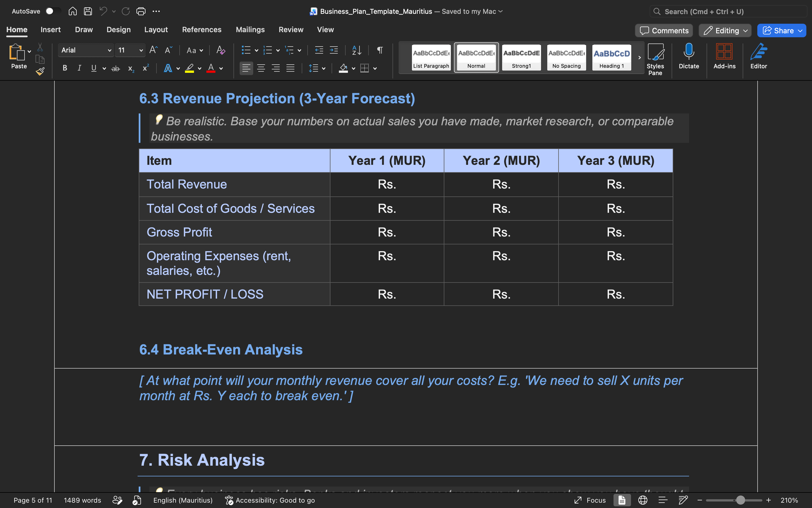Screen dimensions: 812x508
Task: Toggle superscript formatting
Action: [x=145, y=68]
